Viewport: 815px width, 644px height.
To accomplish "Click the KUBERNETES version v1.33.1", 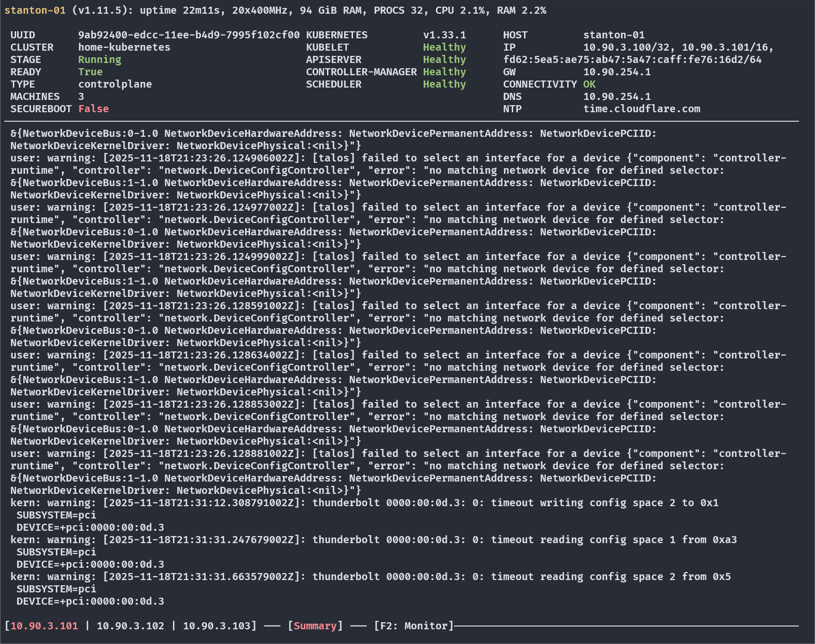I will (x=444, y=35).
